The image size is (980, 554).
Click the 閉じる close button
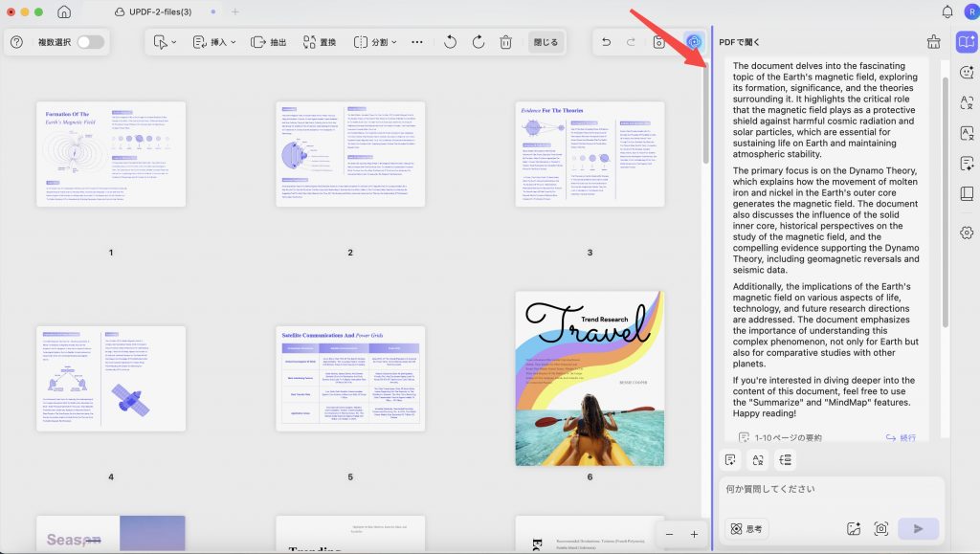tap(546, 42)
